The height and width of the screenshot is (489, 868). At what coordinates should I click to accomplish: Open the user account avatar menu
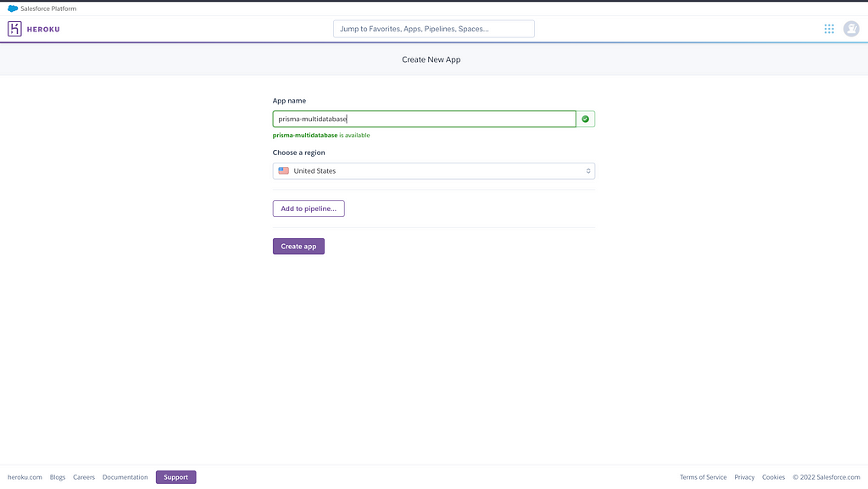point(851,29)
